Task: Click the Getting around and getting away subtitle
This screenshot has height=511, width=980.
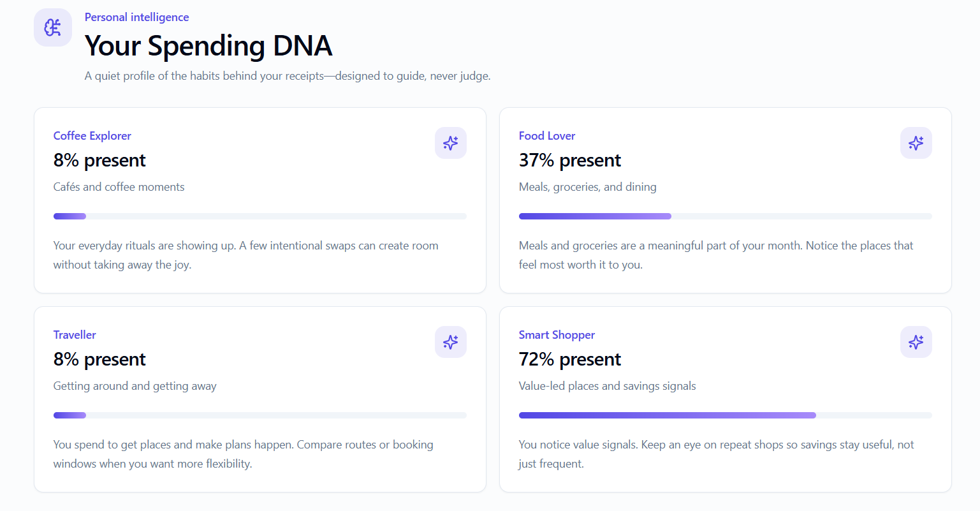Action: click(135, 386)
